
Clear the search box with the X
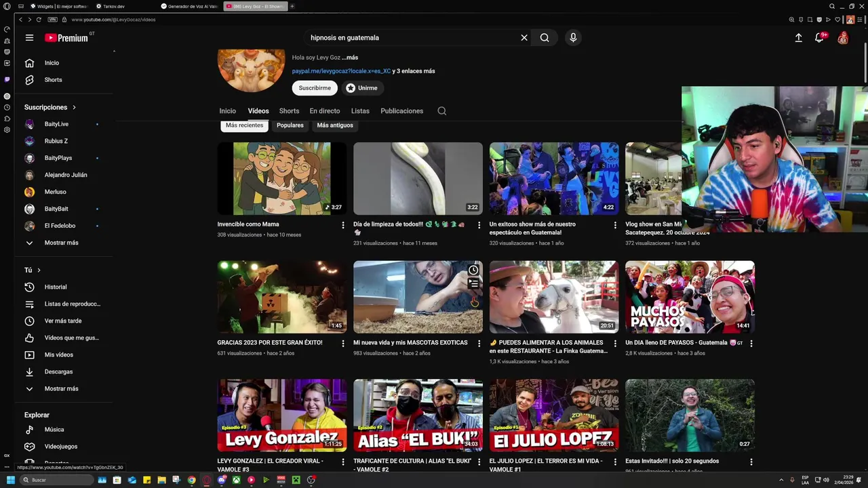pos(524,38)
